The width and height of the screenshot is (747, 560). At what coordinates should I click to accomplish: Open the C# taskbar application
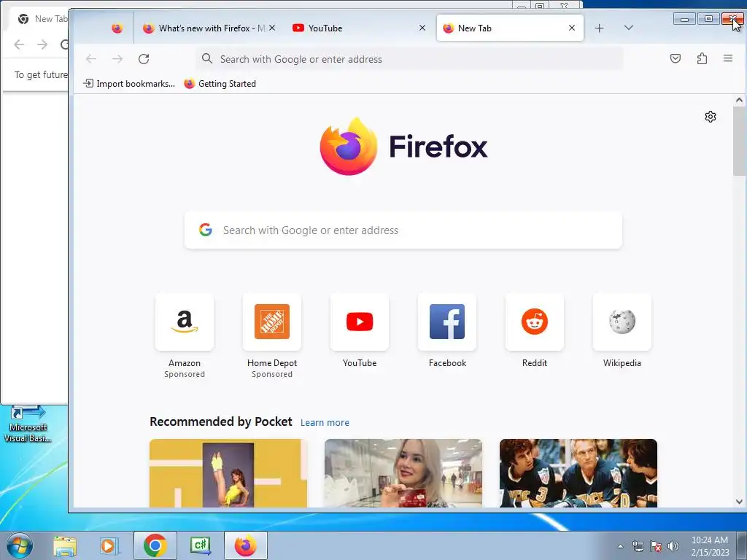200,545
